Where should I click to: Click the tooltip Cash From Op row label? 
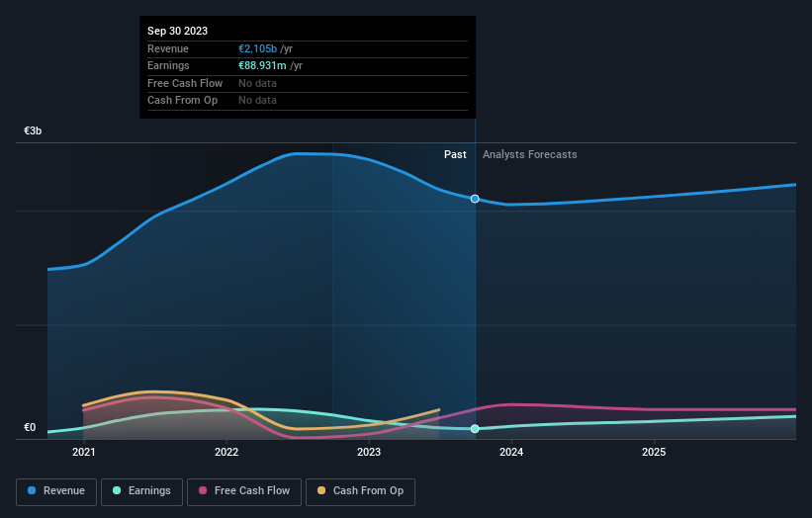[182, 101]
